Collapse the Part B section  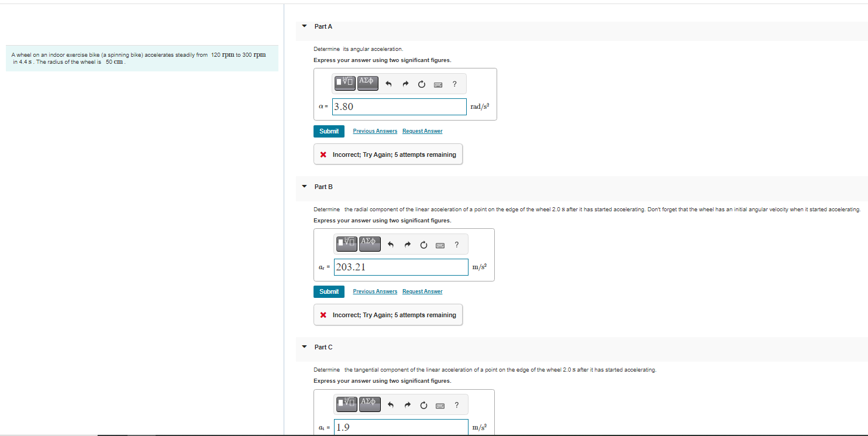pos(304,186)
